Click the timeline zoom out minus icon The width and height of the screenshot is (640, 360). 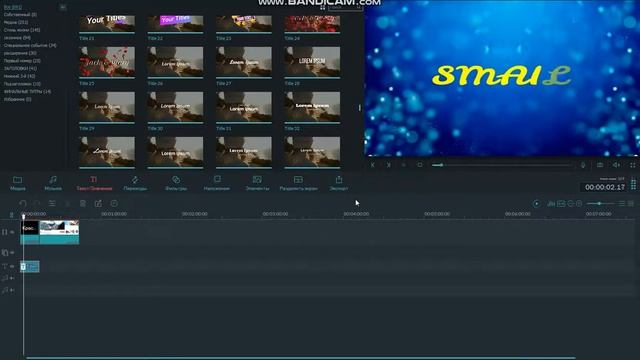pyautogui.click(x=571, y=203)
